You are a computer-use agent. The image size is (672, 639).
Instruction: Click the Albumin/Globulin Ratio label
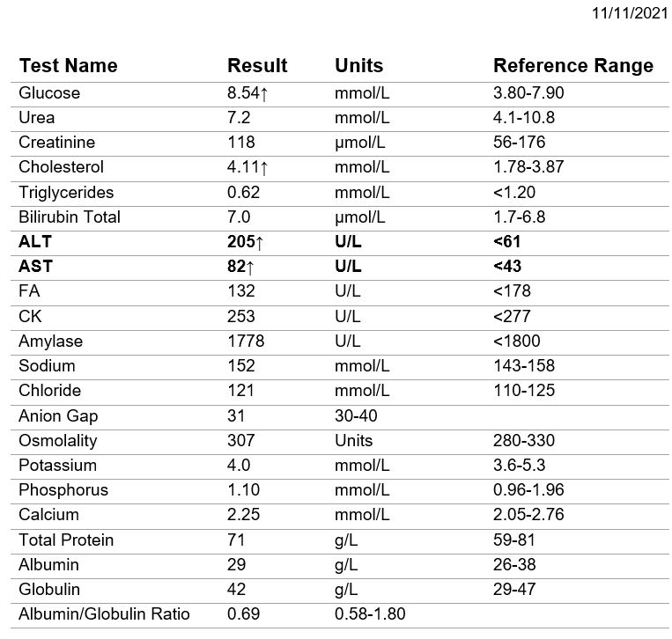tap(104, 613)
